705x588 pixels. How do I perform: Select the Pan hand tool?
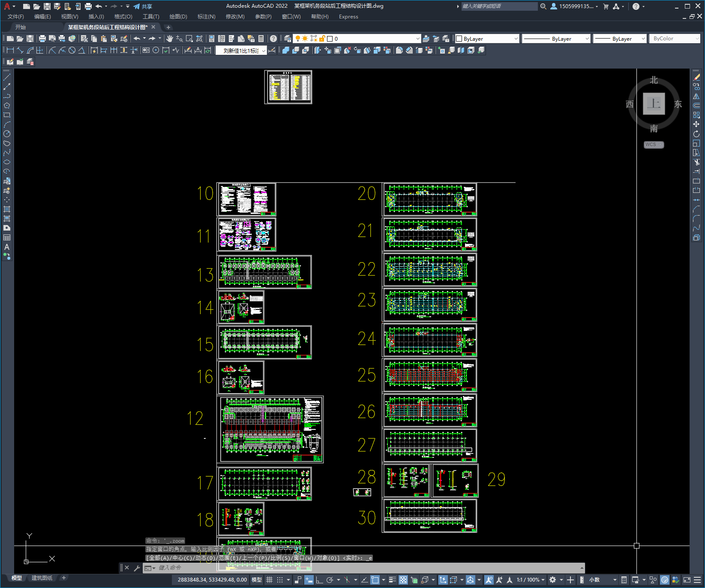coord(170,39)
